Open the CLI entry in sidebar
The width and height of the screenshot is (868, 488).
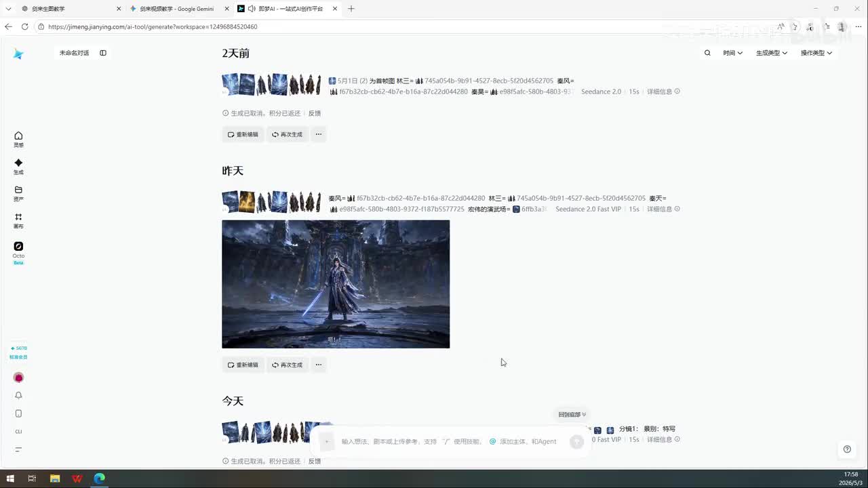click(x=18, y=431)
